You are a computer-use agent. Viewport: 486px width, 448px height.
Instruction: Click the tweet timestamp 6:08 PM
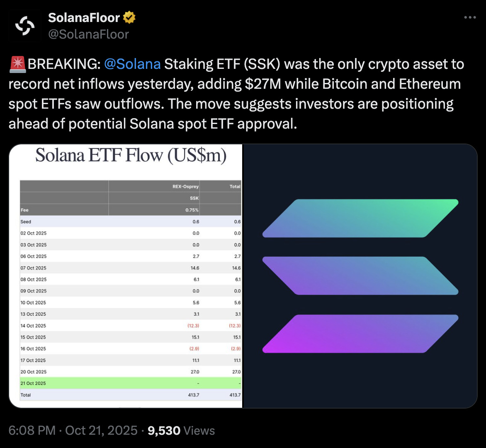click(x=32, y=431)
